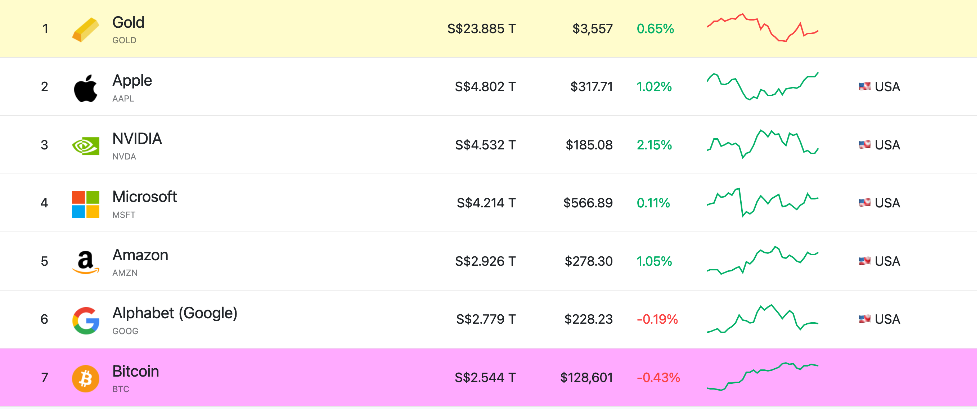Click the Google logo icon
The width and height of the screenshot is (980, 409).
(86, 320)
